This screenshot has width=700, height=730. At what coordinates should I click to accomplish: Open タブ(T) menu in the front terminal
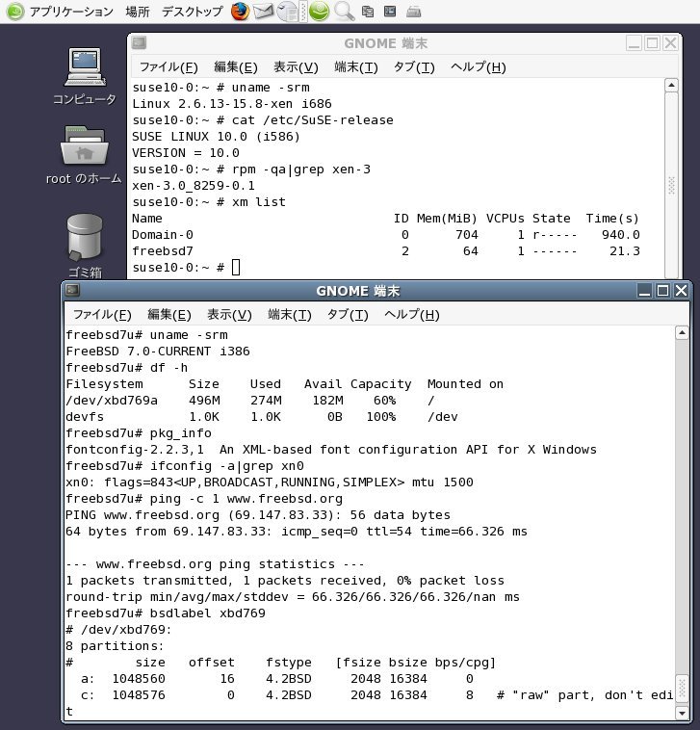[x=348, y=315]
